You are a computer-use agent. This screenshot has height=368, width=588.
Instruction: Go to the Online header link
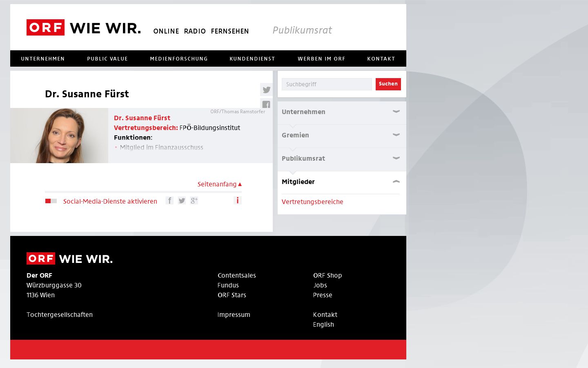(166, 31)
